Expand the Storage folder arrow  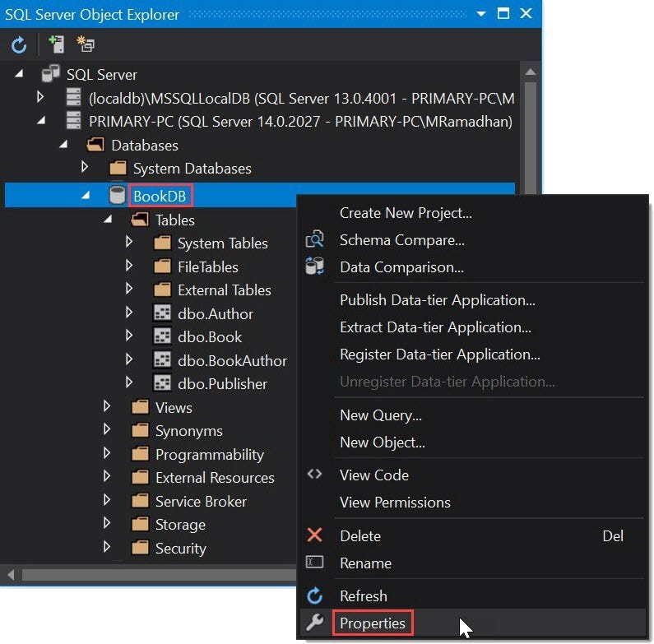[x=107, y=523]
